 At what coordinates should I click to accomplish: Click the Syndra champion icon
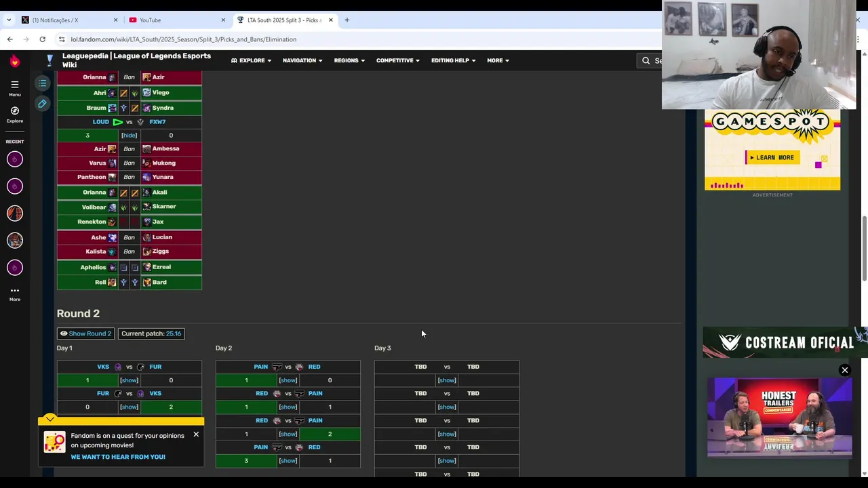click(146, 108)
